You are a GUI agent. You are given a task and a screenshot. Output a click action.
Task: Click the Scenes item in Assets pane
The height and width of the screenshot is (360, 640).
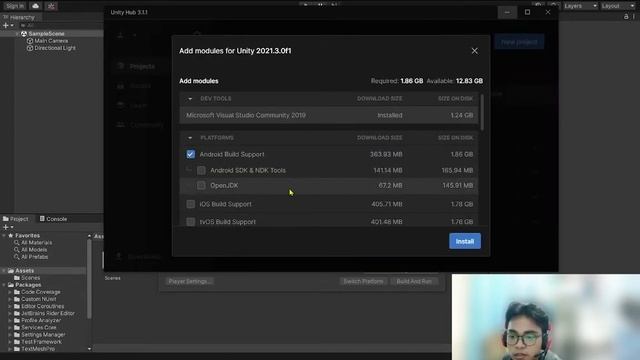(x=112, y=278)
